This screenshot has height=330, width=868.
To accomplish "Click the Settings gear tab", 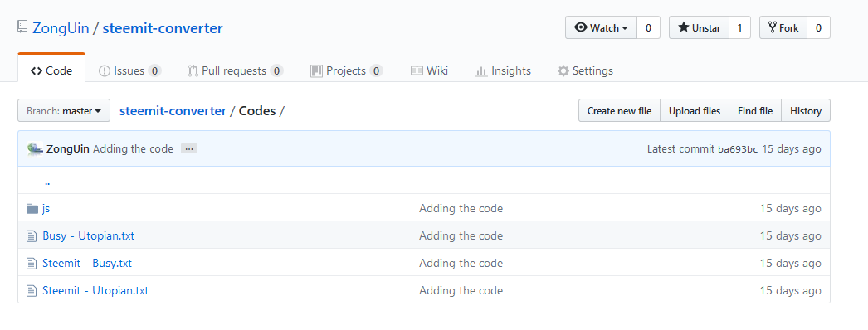I will tap(585, 70).
